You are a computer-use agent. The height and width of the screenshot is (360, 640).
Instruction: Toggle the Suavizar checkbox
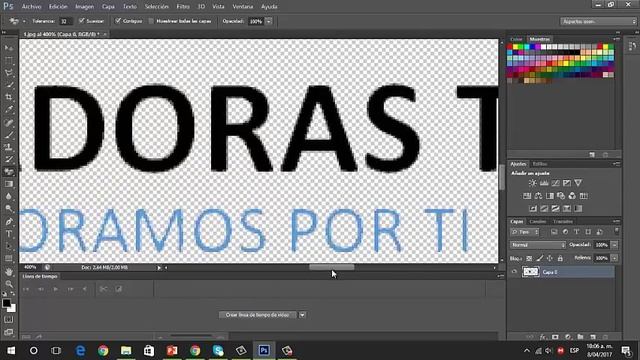pyautogui.click(x=82, y=21)
